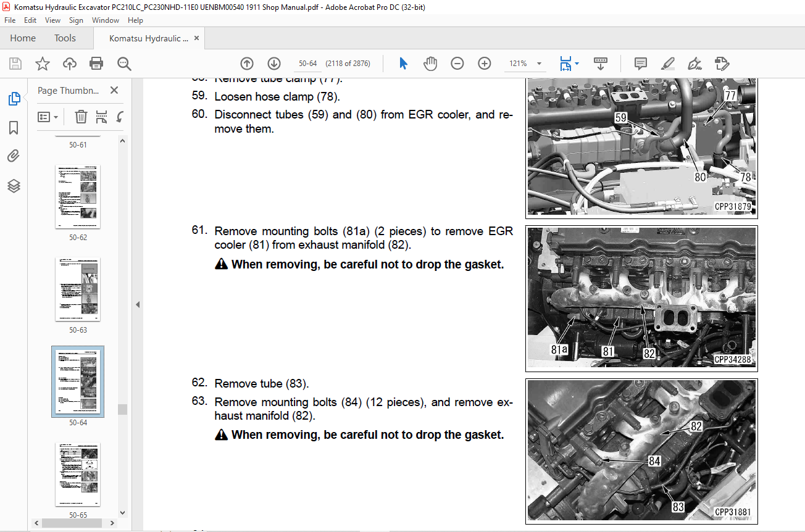Zoom in with the plus icon
This screenshot has width=805, height=532.
pos(485,64)
